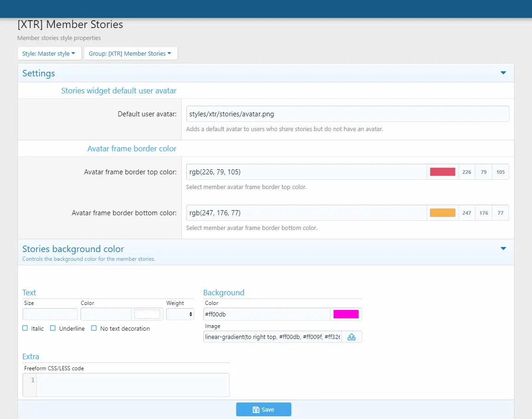Click the red value 226 of top color
The width and height of the screenshot is (532, 419).
pos(467,172)
